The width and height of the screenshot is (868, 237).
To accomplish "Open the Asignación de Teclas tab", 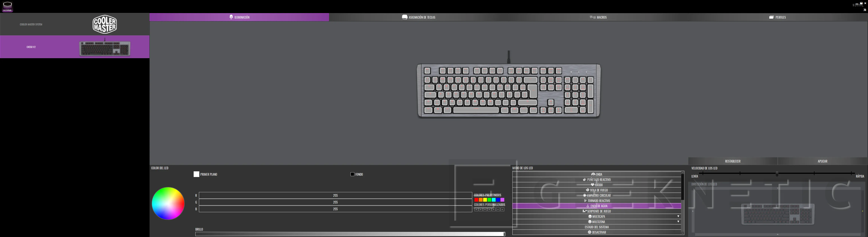I will (419, 17).
